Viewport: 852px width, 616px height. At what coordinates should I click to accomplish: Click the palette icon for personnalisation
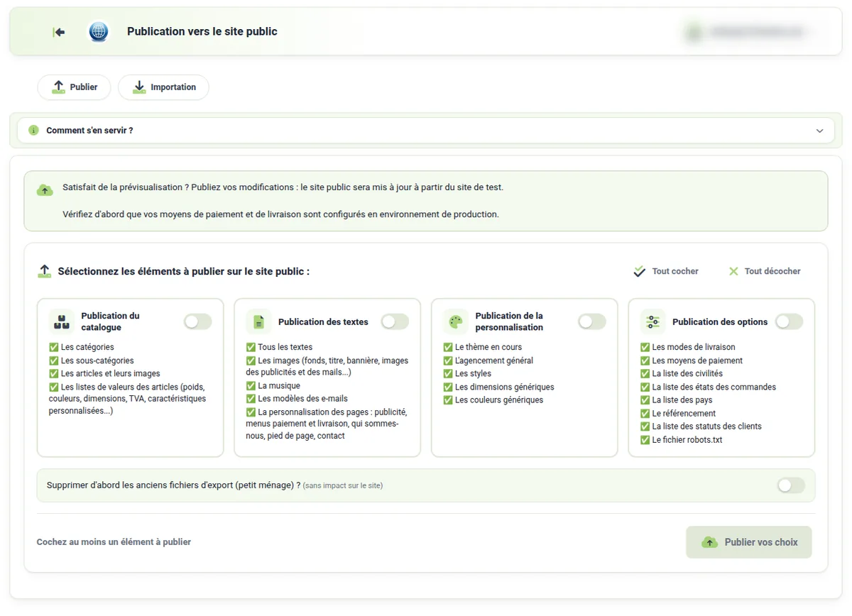tap(456, 321)
